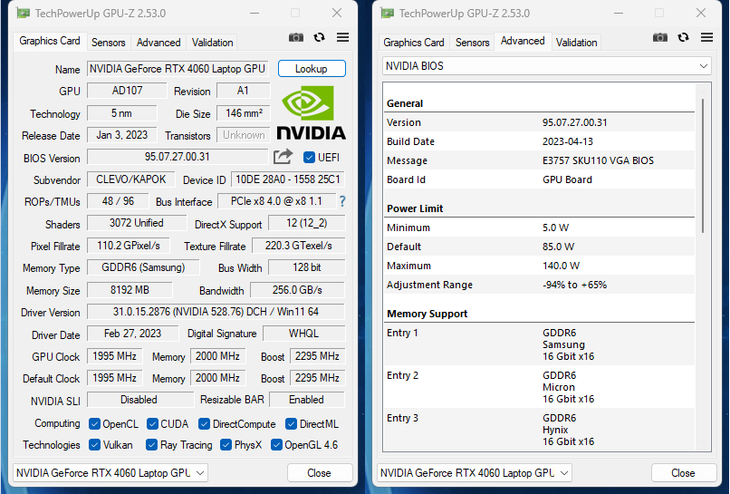Switch to Advanced tab in left window
The width and height of the screenshot is (730, 494).
(x=158, y=42)
